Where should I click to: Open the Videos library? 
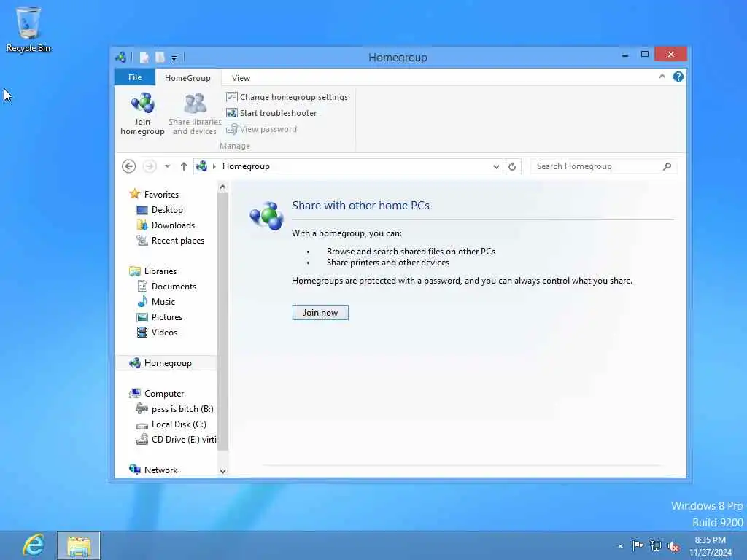[164, 332]
